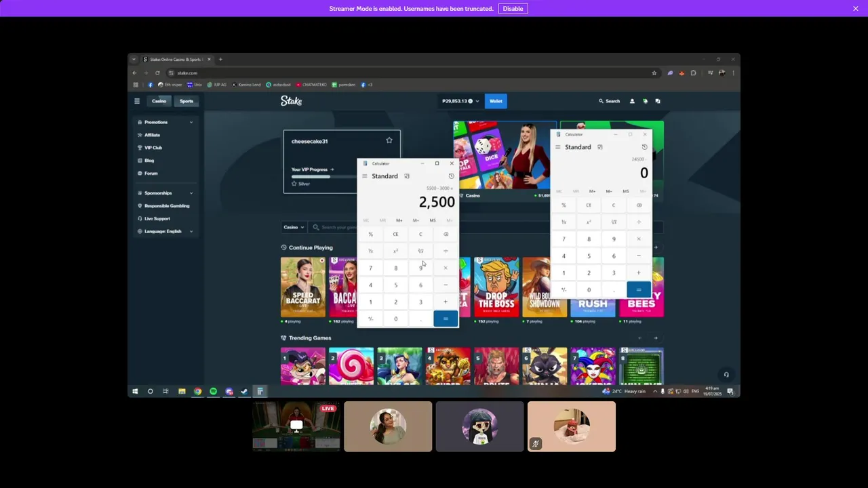Click equals in the left calculator
Viewport: 868px width, 488px height.
pyautogui.click(x=446, y=319)
